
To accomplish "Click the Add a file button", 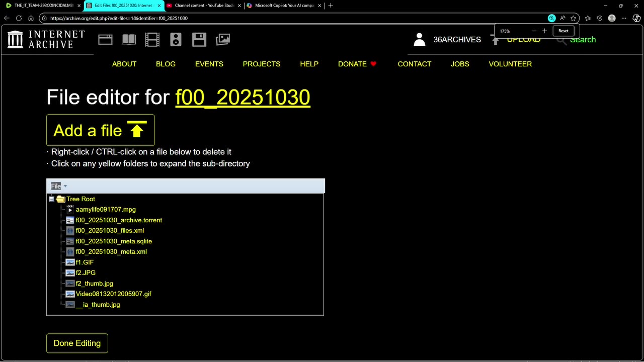I will pos(100,130).
